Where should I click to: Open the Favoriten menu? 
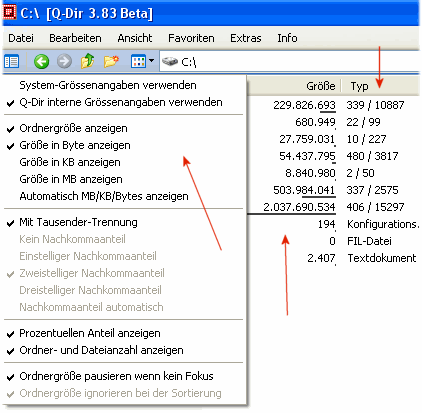[191, 38]
